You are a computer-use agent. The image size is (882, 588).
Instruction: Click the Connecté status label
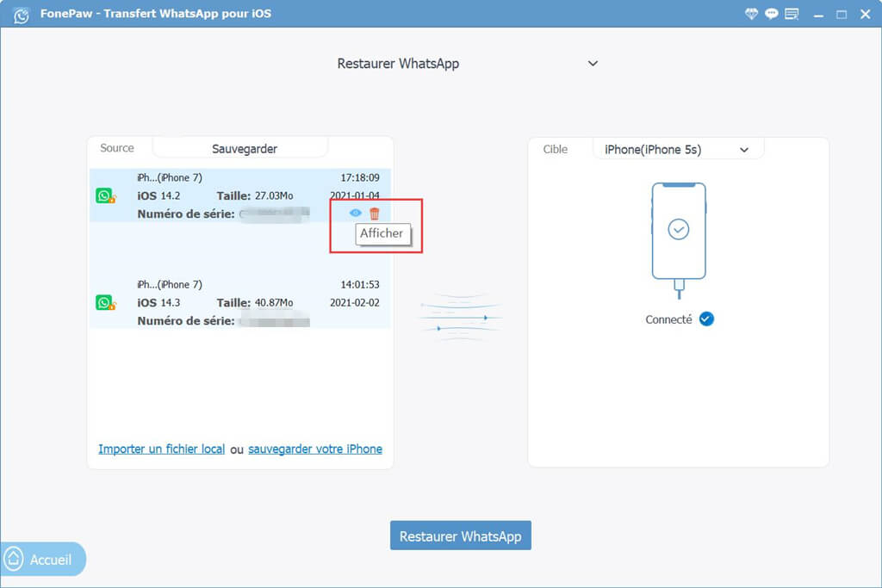tap(668, 319)
